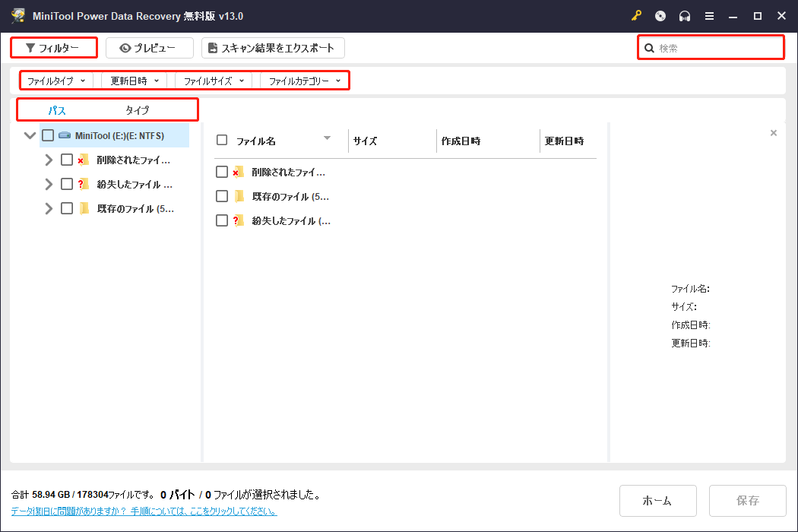Select 削除されたファイル label in tree

133,160
